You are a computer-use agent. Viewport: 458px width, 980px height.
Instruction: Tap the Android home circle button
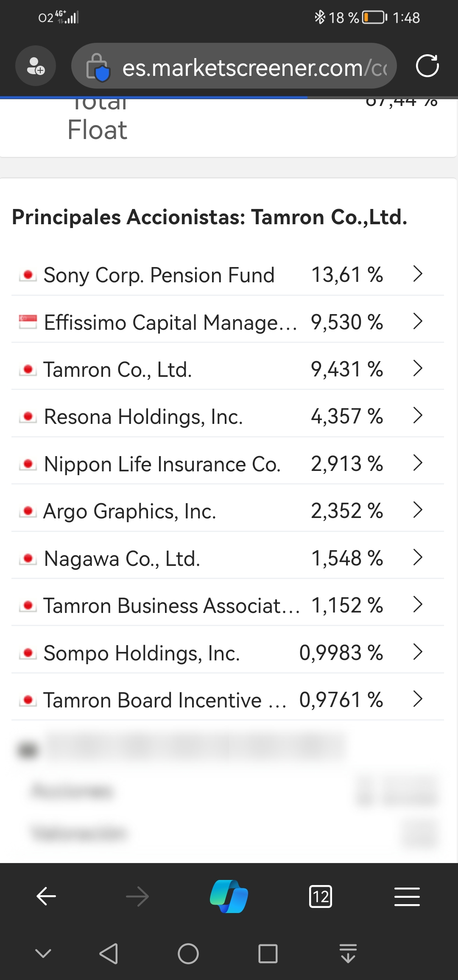188,954
